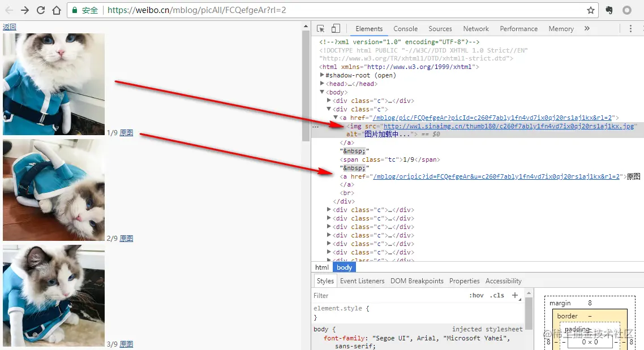Image resolution: width=644 pixels, height=350 pixels.
Task: Go to the browser home icon
Action: pyautogui.click(x=56, y=10)
